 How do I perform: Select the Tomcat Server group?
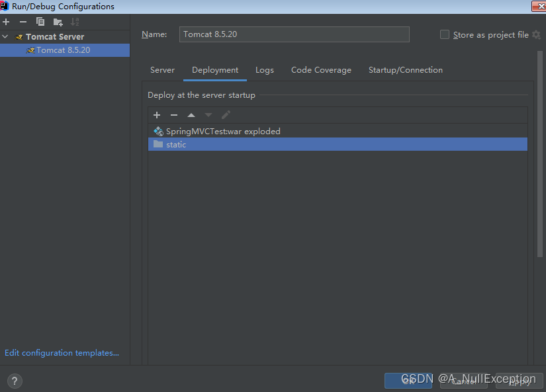[x=55, y=36]
